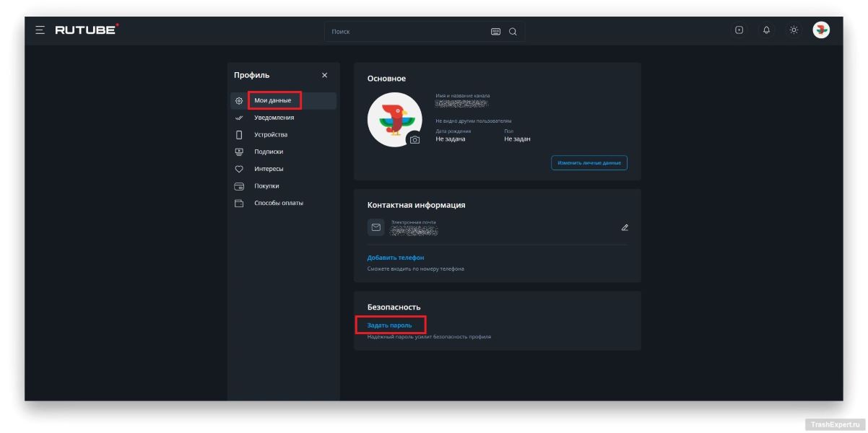The image size is (868, 433).
Task: Open the Способы оплаты section
Action: [x=279, y=204]
